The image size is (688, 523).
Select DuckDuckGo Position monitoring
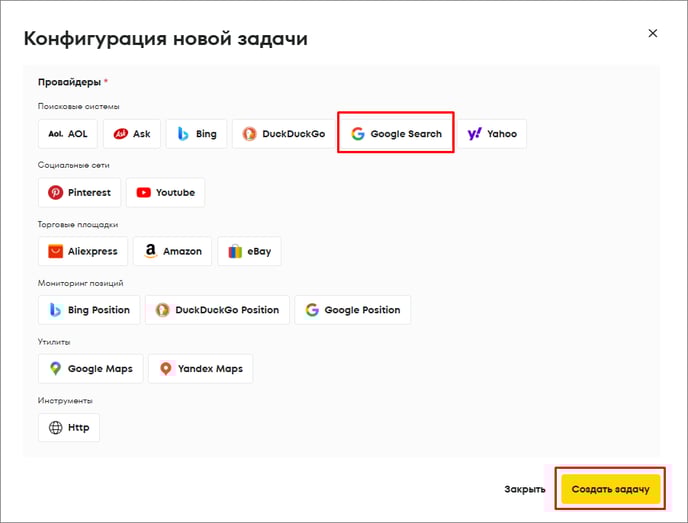point(218,310)
